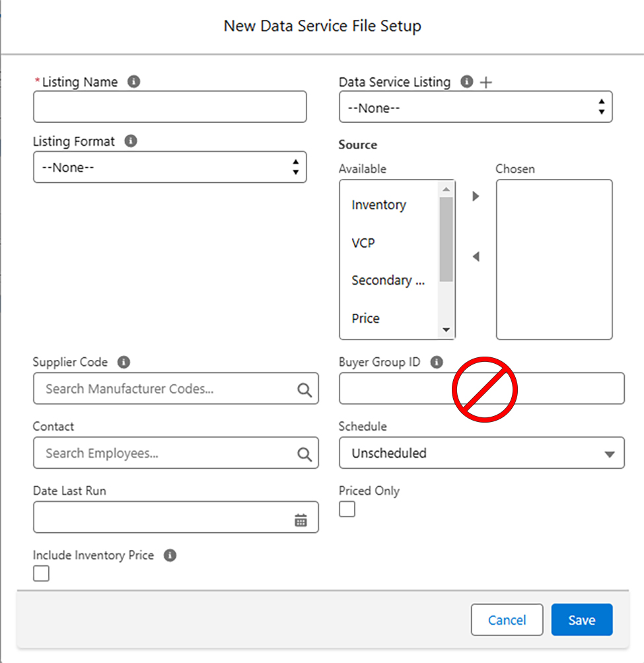Image resolution: width=644 pixels, height=663 pixels.
Task: Click the Available list scroll down arrow
Action: [446, 330]
